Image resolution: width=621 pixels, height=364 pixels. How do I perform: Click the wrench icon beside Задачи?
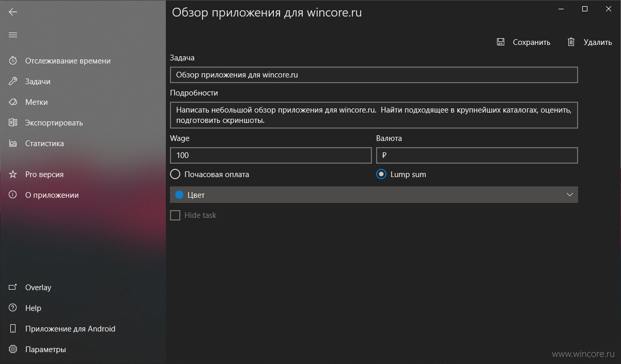point(13,81)
